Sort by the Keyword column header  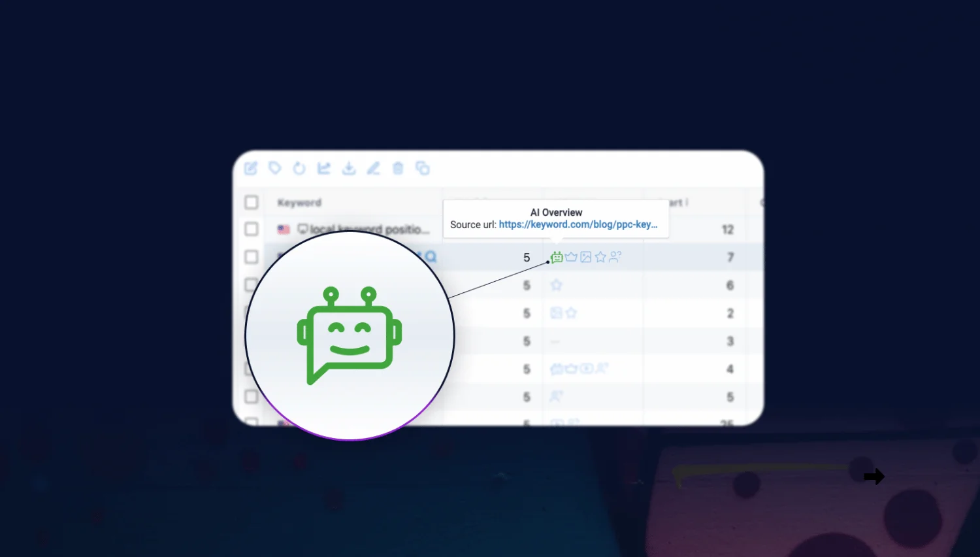299,203
